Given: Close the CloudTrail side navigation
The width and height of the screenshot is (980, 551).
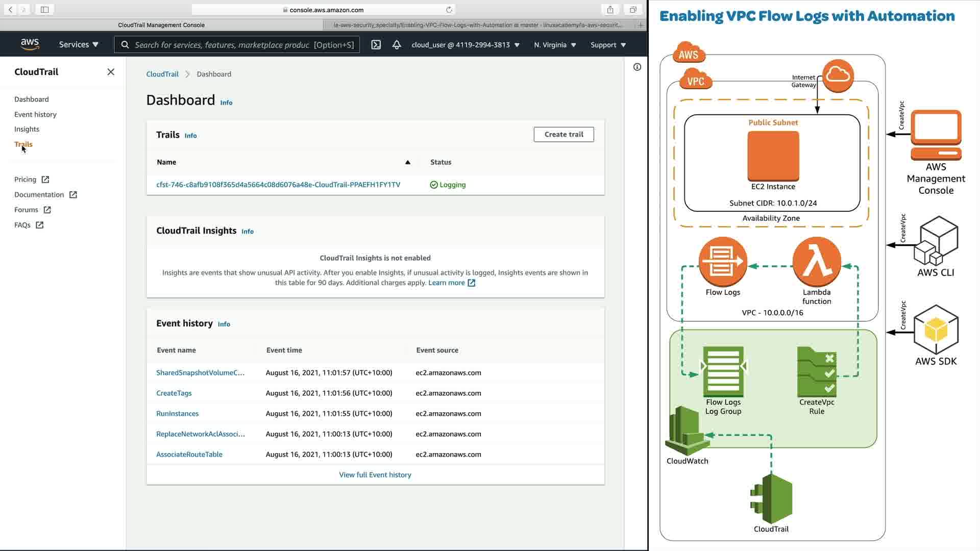Looking at the screenshot, I should 111,72.
